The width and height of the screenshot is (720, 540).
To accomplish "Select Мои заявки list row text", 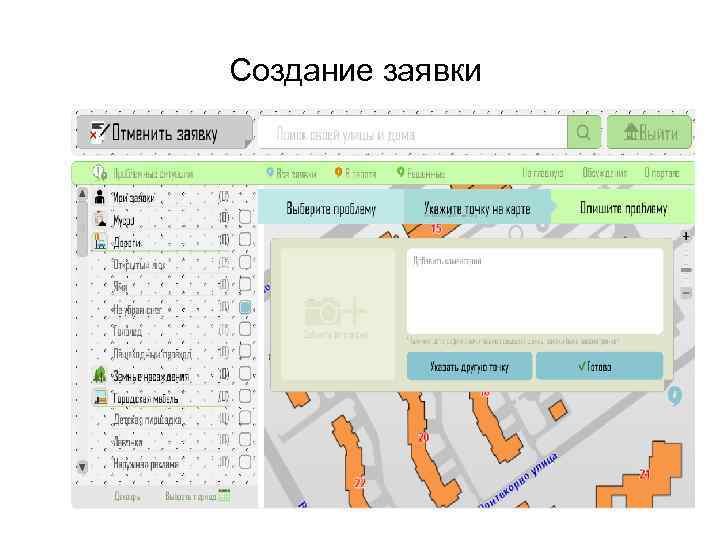I will (x=133, y=198).
